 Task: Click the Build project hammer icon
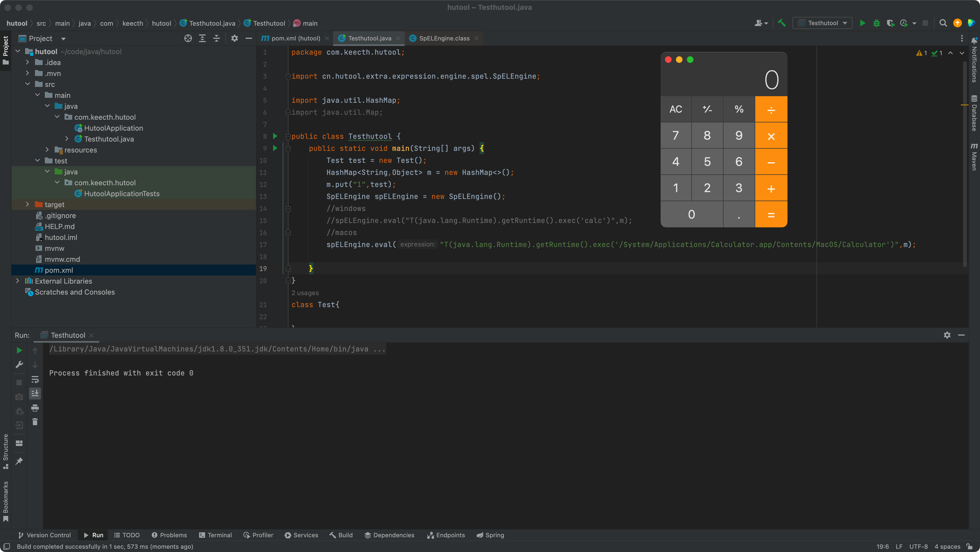(x=782, y=23)
